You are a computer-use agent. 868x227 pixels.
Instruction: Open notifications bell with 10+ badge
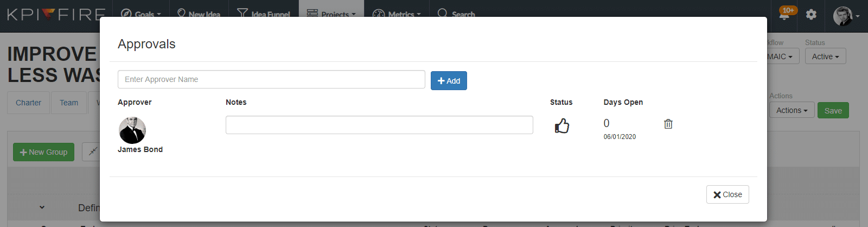[x=784, y=15]
